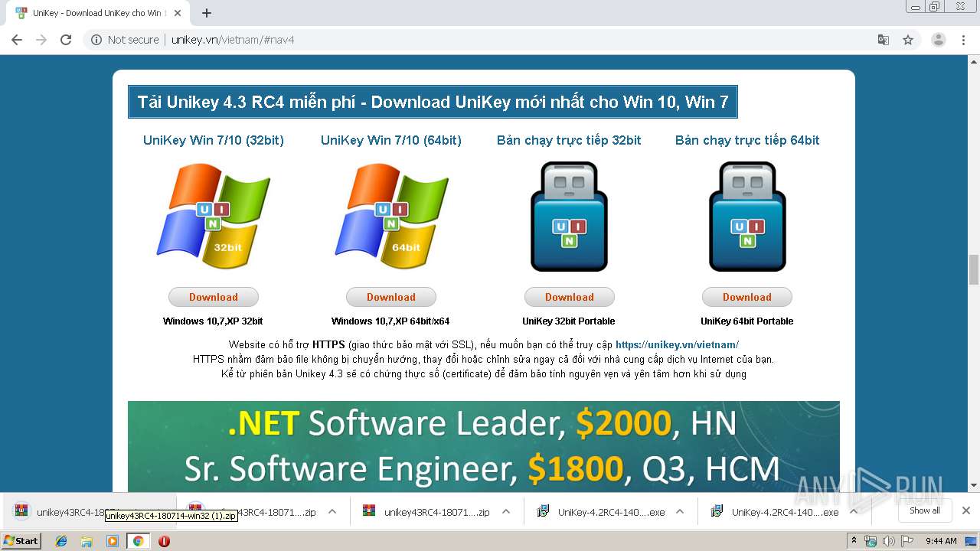This screenshot has width=980, height=551.
Task: Click the 64bit portable USB drive image
Action: pyautogui.click(x=747, y=217)
